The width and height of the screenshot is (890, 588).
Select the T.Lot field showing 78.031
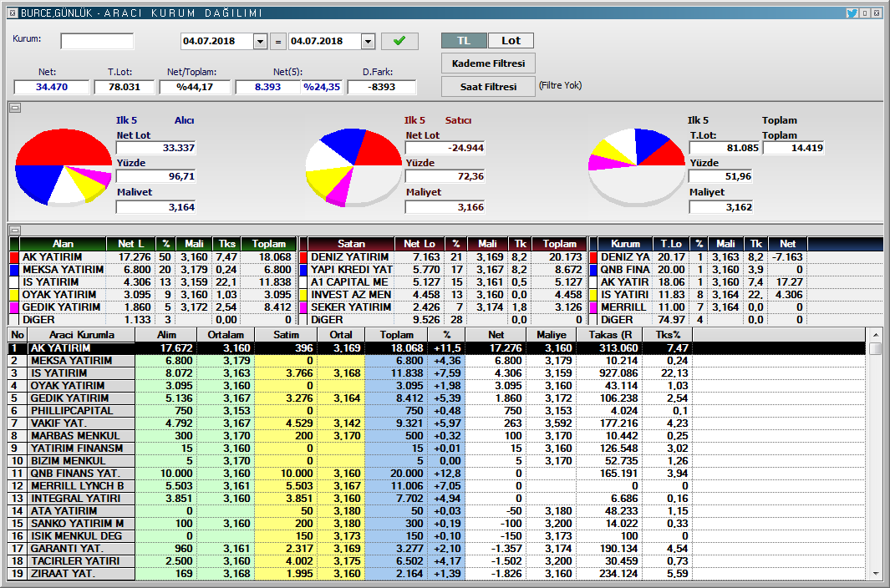[x=125, y=87]
